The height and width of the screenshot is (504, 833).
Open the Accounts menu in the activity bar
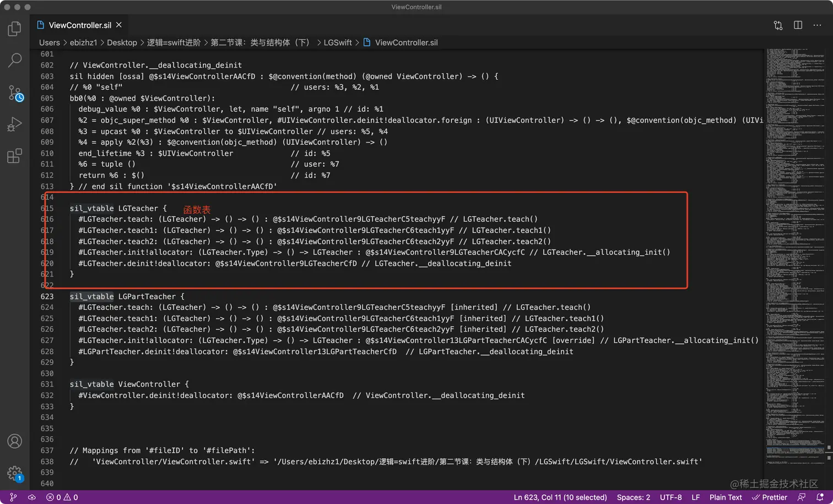(15, 441)
